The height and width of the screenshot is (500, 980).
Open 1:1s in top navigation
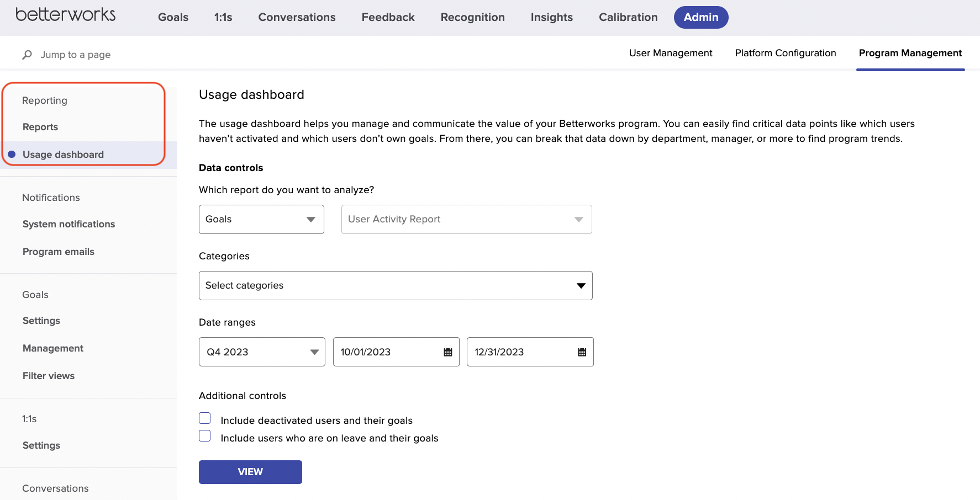pos(223,17)
